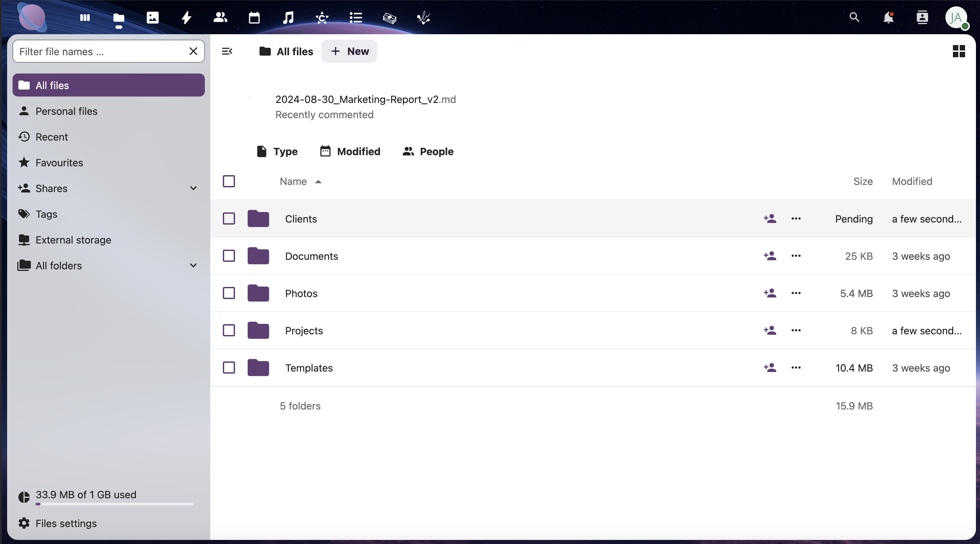Image resolution: width=980 pixels, height=544 pixels.
Task: Click the notifications bell icon
Action: tap(888, 18)
